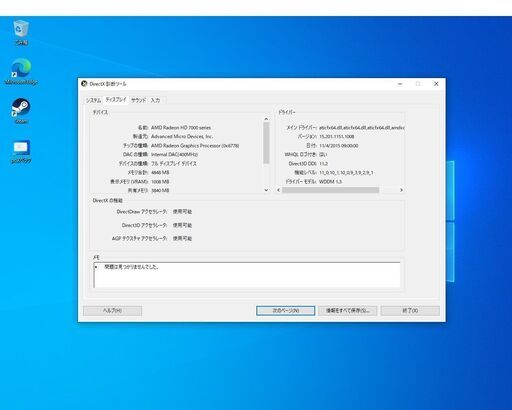Click the device list scroll-down arrow
This screenshot has height=410, width=512.
click(x=266, y=190)
